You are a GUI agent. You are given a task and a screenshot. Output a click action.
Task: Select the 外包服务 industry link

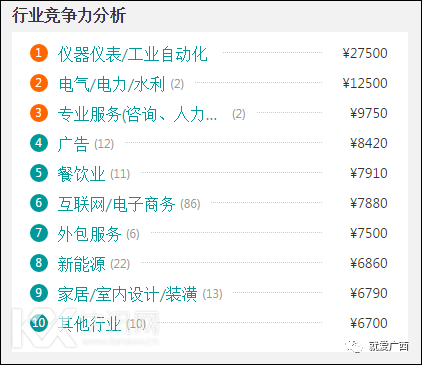[89, 234]
